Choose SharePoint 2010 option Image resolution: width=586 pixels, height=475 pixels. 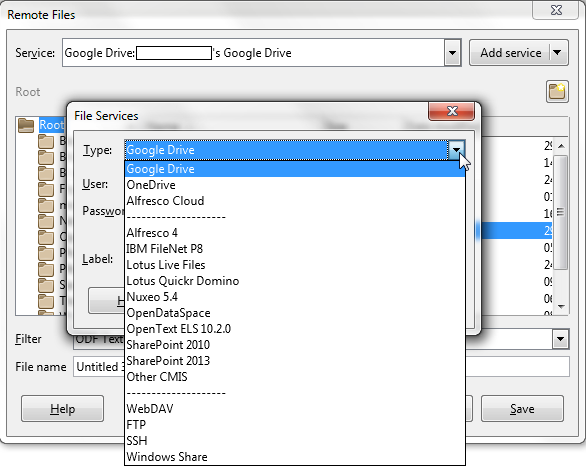click(x=294, y=345)
